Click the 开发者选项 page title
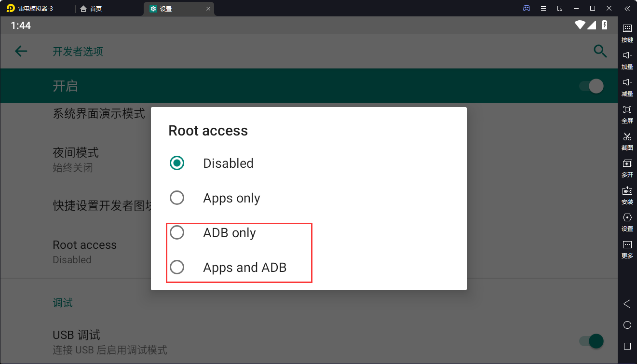The height and width of the screenshot is (364, 637). pyautogui.click(x=78, y=52)
